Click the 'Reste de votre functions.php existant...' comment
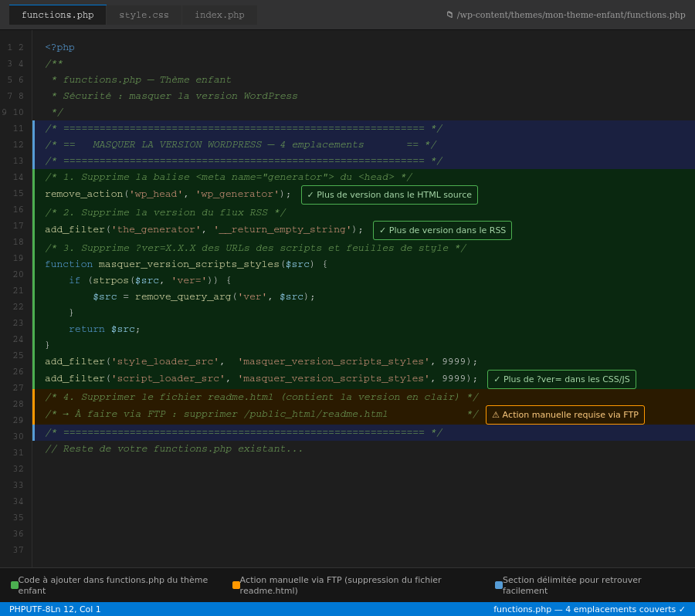 click(x=174, y=449)
